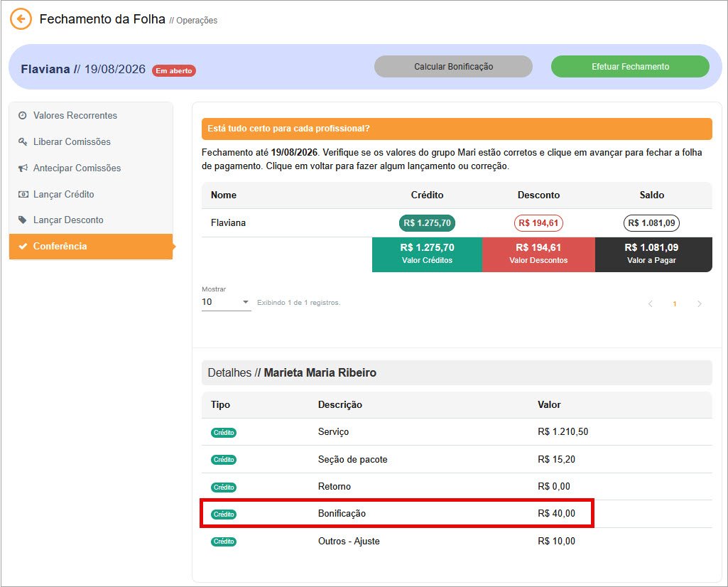Click the Fechamento da Folha page title
Image resolution: width=728 pixels, height=587 pixels.
coord(102,19)
